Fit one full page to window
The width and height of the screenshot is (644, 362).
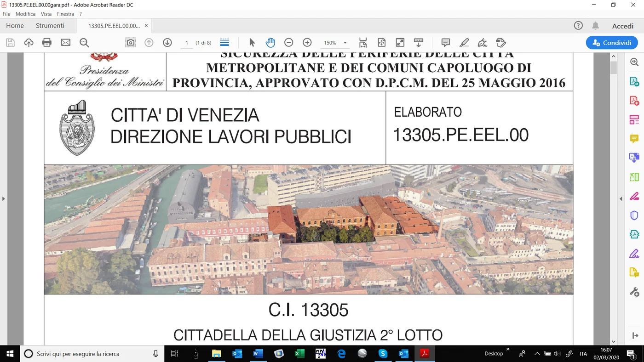tap(381, 43)
